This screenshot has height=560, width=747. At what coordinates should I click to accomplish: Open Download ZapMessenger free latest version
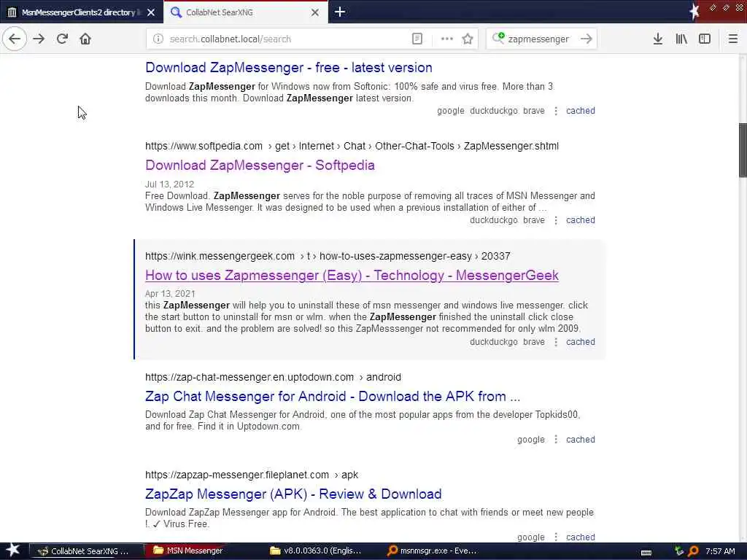click(289, 68)
